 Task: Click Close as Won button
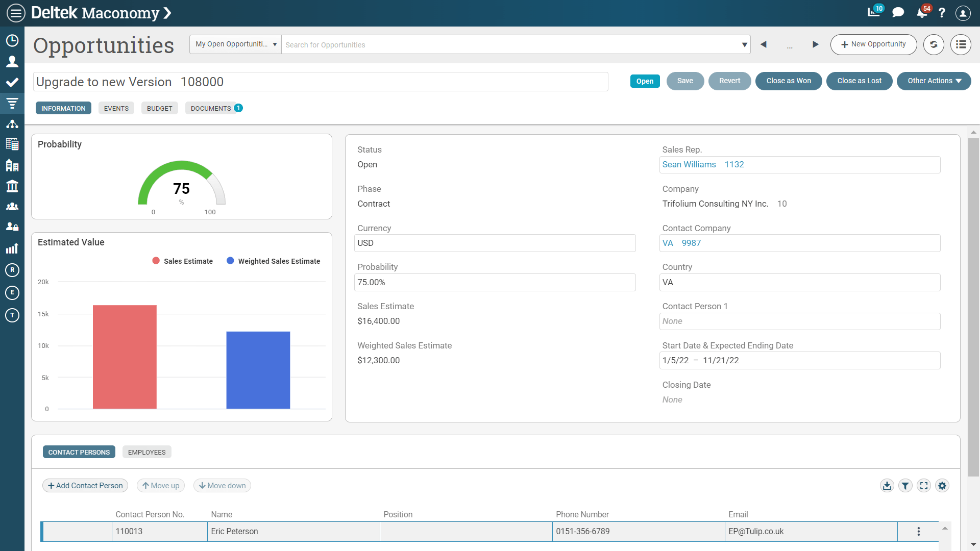[788, 82]
